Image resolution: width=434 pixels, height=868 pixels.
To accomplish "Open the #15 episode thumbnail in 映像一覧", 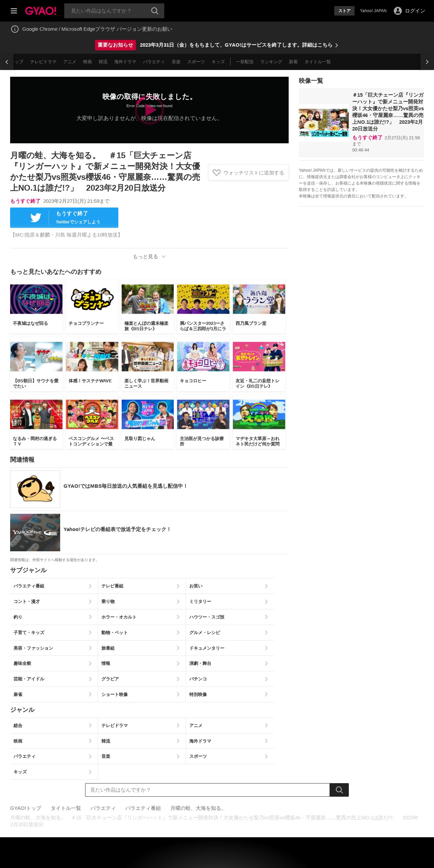I will click(323, 123).
